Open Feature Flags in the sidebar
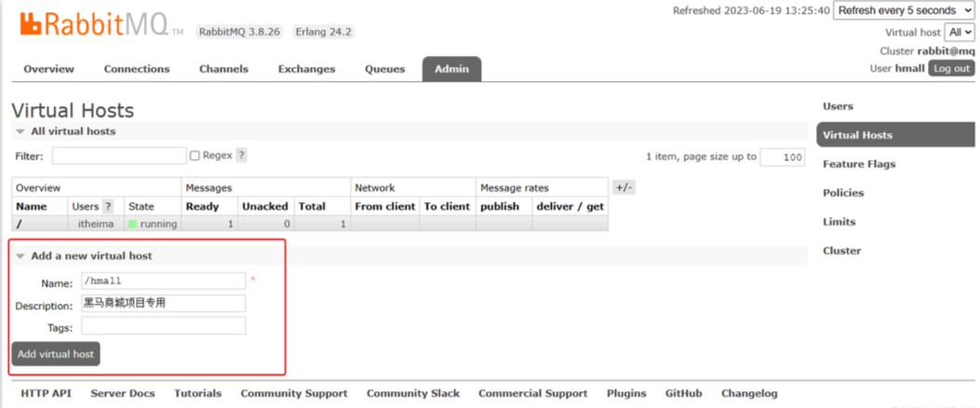This screenshot has width=980, height=408. coord(859,164)
